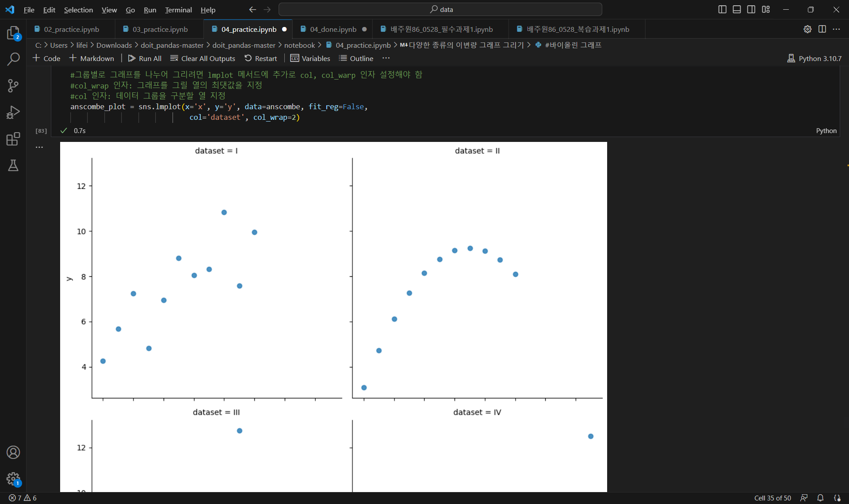Select Python 3.10.7 kernel picker

815,58
